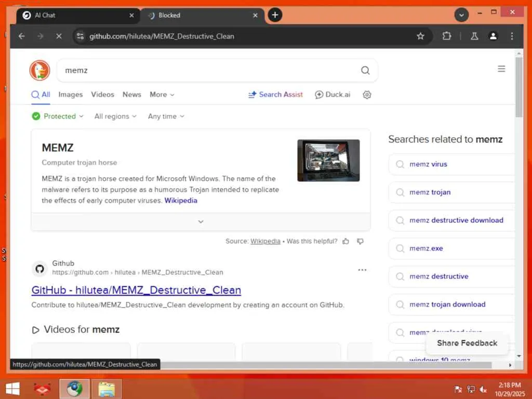The image size is (532, 399).
Task: Open File Explorer from the taskbar
Action: tap(107, 389)
